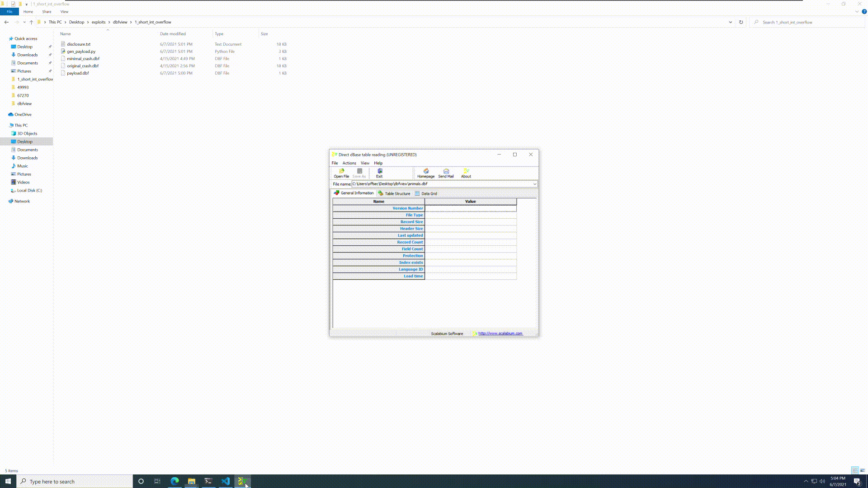Open the terminal icon in the taskbar
This screenshot has width=868, height=488.
pos(208,481)
